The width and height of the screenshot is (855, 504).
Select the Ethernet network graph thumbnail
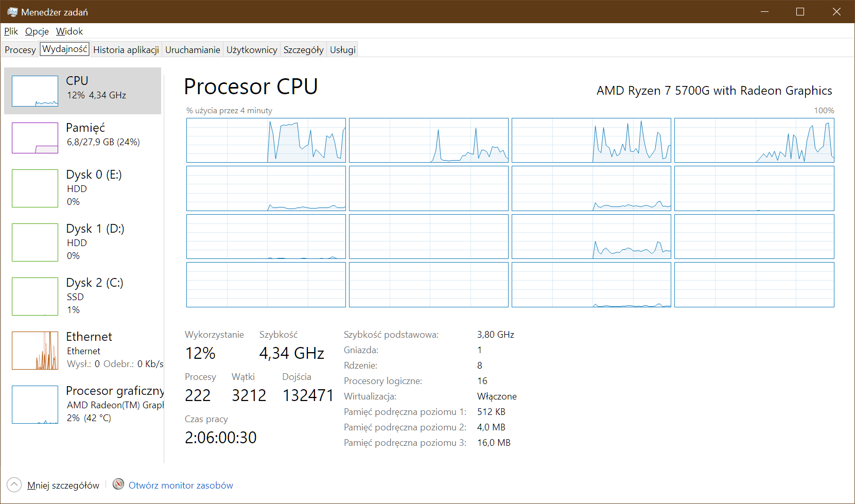pos(35,351)
